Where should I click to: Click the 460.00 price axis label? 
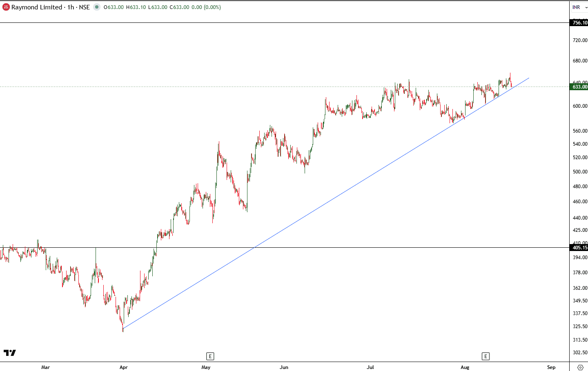pos(580,201)
